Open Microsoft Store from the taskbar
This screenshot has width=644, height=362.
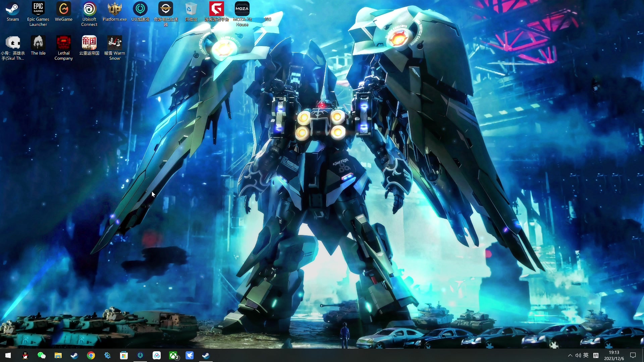tap(124, 355)
